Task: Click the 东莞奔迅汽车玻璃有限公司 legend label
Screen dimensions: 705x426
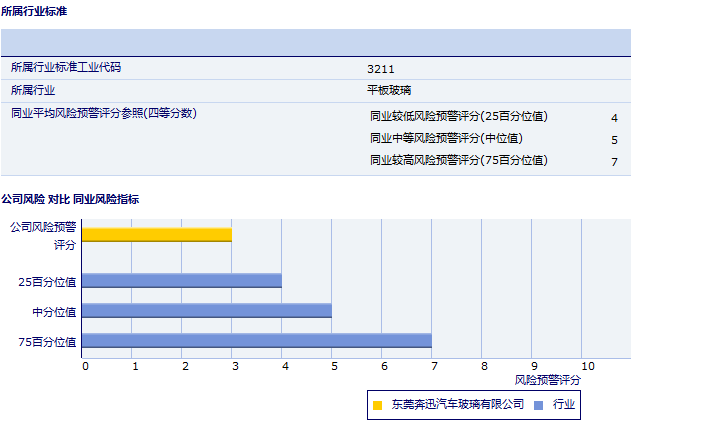Action: click(457, 404)
